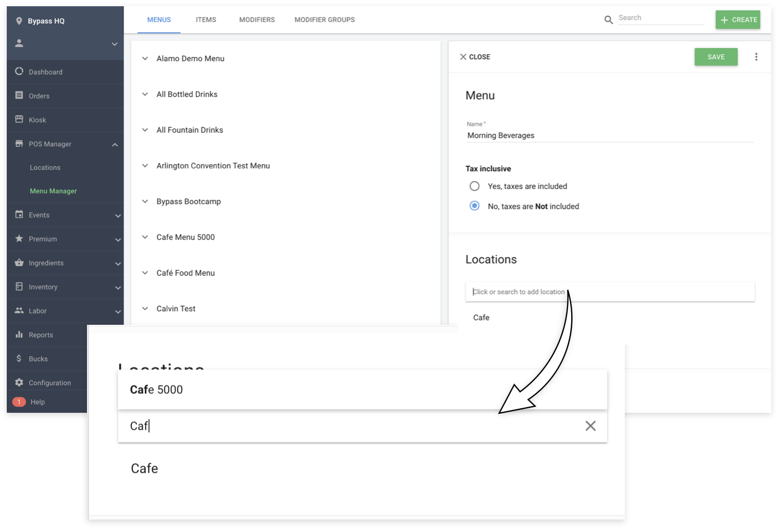Expand the Inventory section chevron
The height and width of the screenshot is (532, 780).
coord(118,287)
